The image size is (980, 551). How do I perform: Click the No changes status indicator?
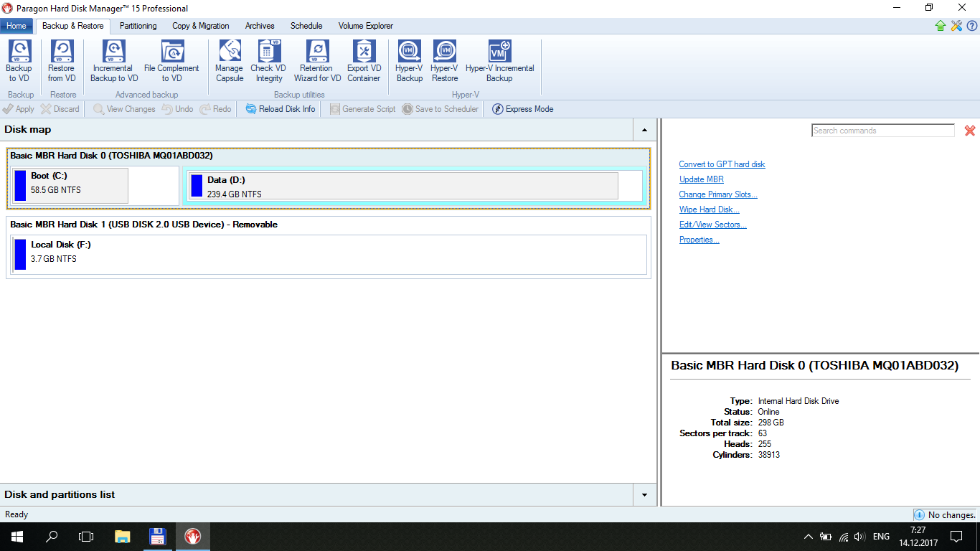coord(945,514)
